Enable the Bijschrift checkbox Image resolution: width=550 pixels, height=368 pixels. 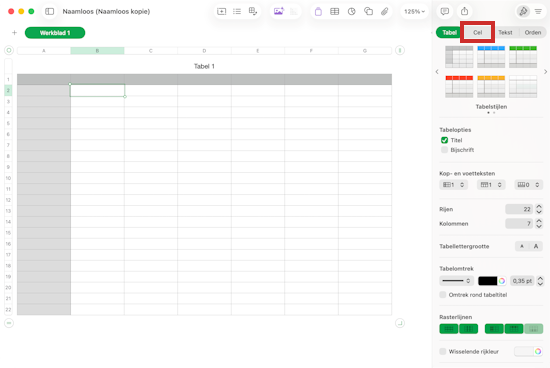pyautogui.click(x=444, y=150)
